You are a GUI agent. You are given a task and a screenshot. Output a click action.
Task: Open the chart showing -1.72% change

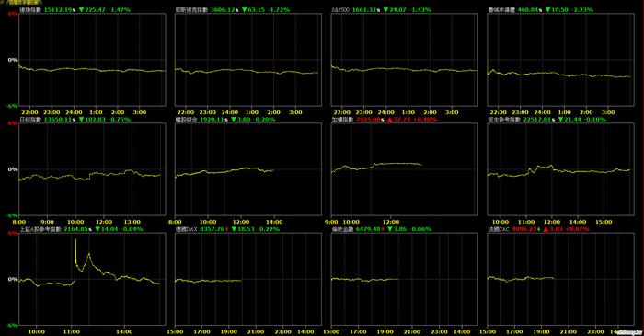pos(248,60)
